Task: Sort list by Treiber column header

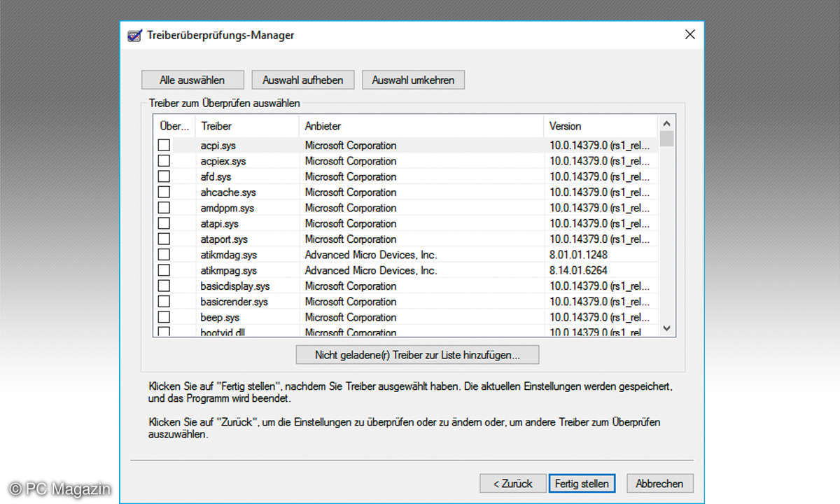Action: [247, 126]
